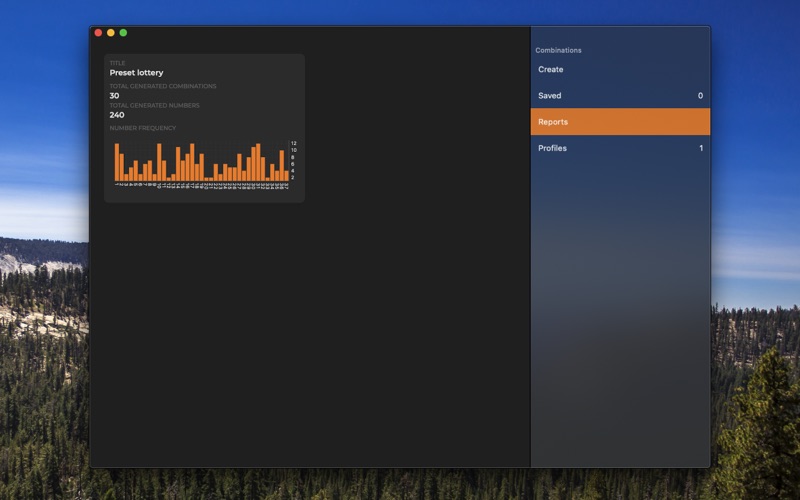Click the Profiles count badge 1
This screenshot has width=800, height=500.
[x=701, y=148]
